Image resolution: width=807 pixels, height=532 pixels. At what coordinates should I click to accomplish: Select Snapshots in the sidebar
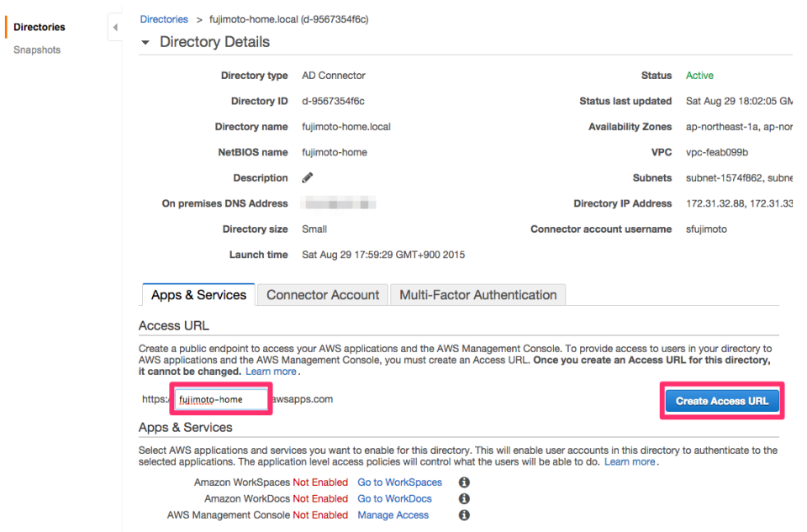(x=37, y=50)
